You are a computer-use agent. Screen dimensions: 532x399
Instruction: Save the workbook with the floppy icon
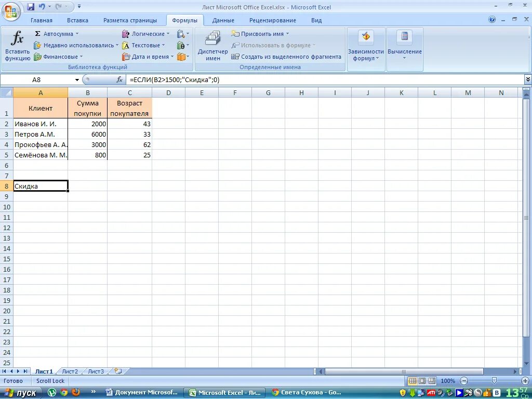[31, 7]
